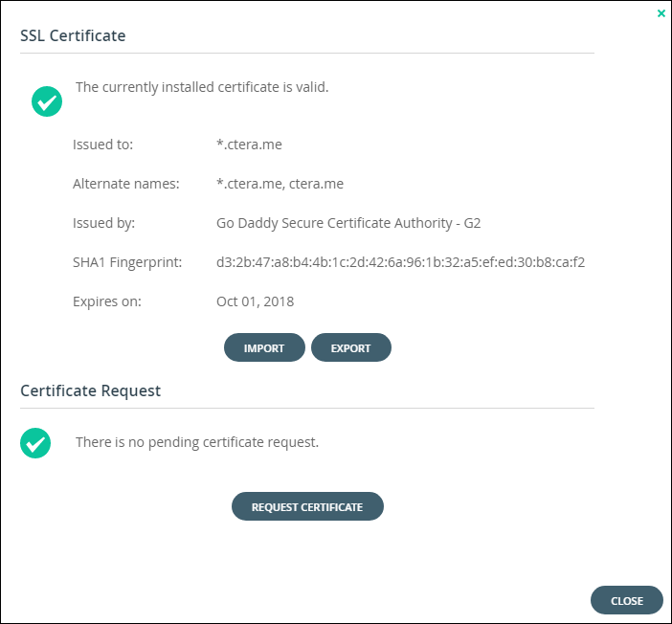Click the 'Issued to:' label
This screenshot has height=624, width=672.
[102, 145]
